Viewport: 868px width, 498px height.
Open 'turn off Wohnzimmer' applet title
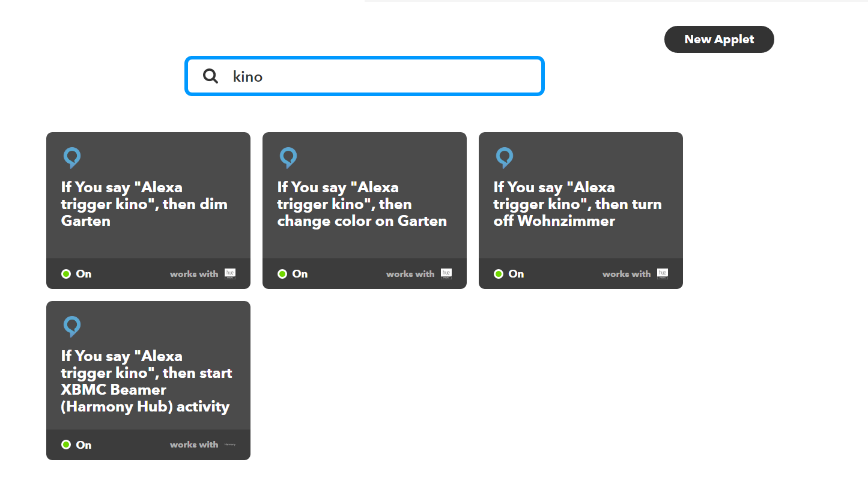[x=577, y=204]
